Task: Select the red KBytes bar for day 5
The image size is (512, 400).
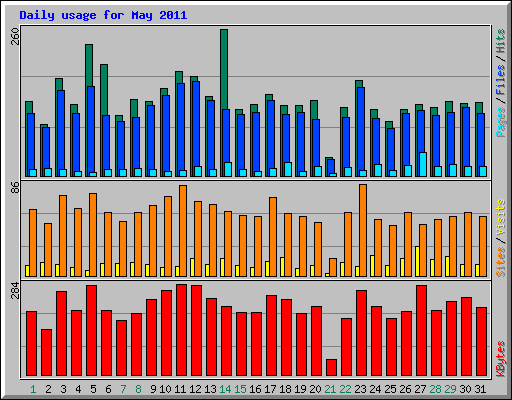Action: pyautogui.click(x=91, y=331)
